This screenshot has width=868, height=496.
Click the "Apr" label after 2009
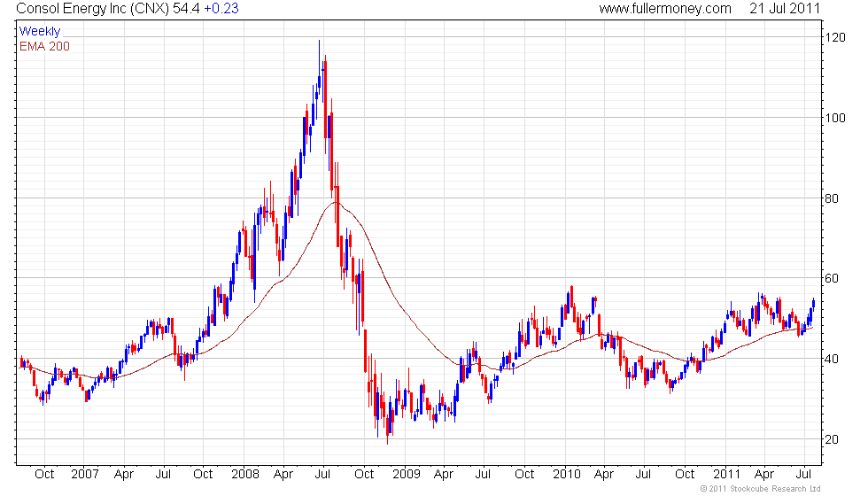[444, 475]
